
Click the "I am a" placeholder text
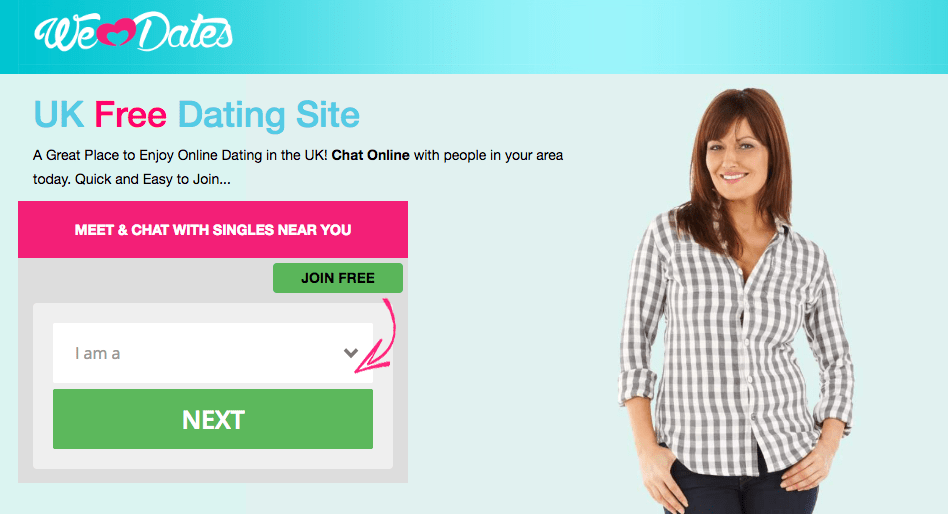[97, 353]
